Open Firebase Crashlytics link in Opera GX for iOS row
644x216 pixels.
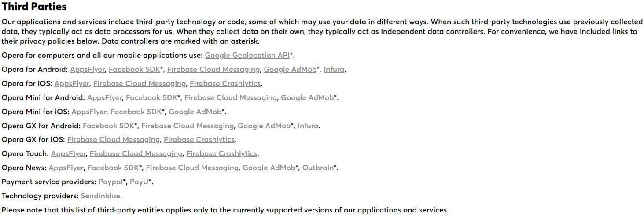199,139
